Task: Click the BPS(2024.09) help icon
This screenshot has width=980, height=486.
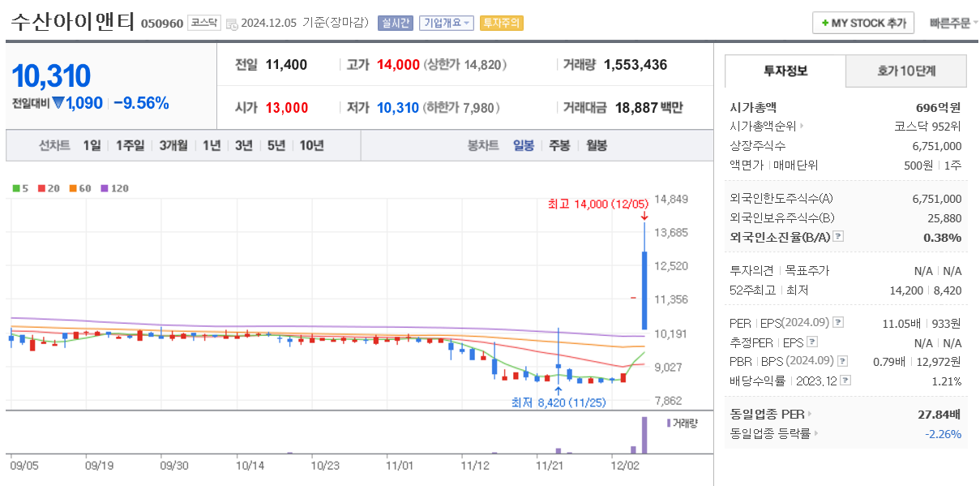Action: [842, 362]
